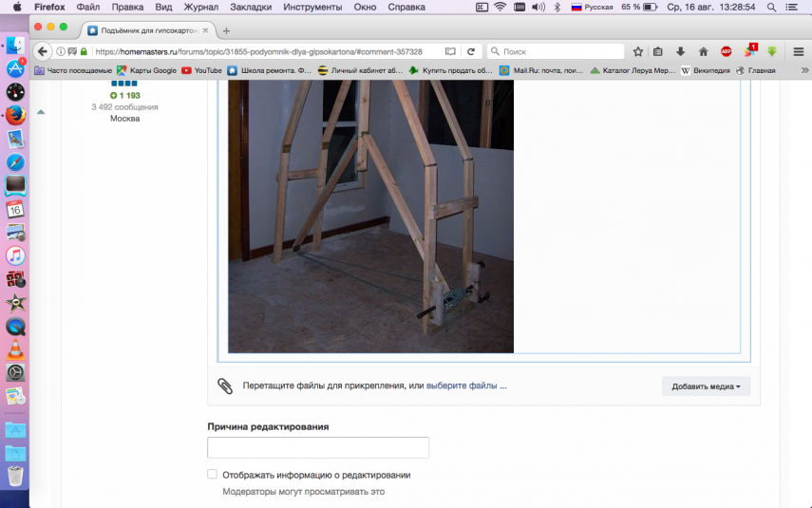Open the YouTube bookmark

201,70
